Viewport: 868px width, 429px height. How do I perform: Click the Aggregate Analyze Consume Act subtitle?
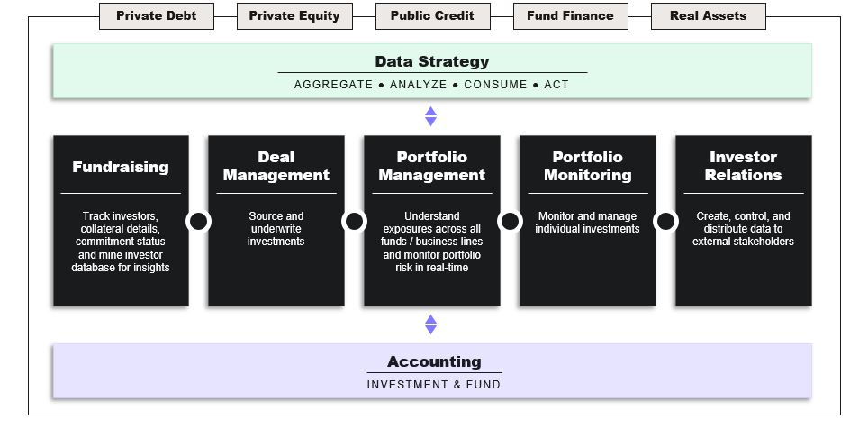point(431,85)
